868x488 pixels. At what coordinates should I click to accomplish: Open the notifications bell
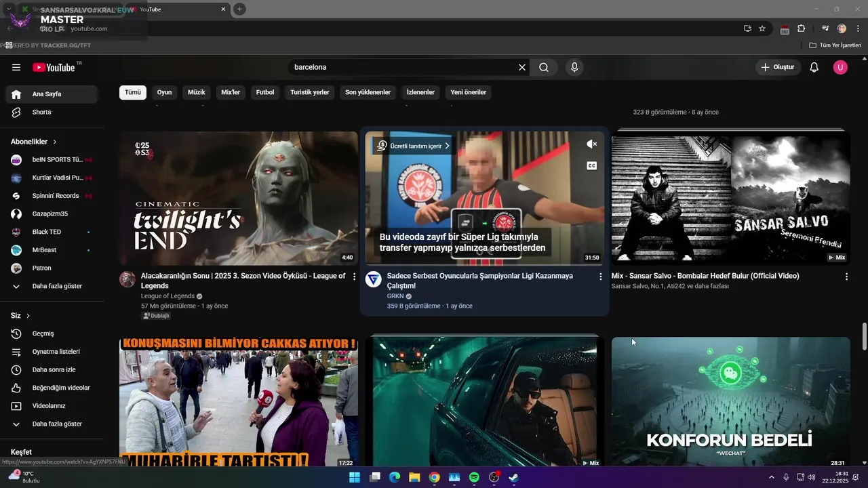814,67
